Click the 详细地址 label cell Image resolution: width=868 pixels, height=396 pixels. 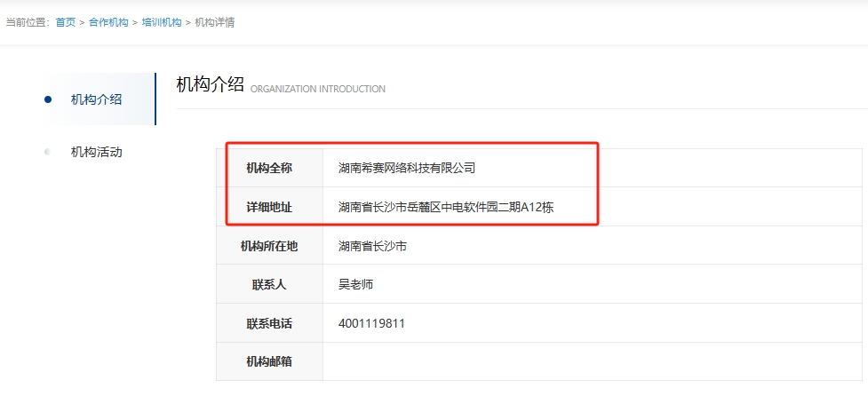point(269,207)
